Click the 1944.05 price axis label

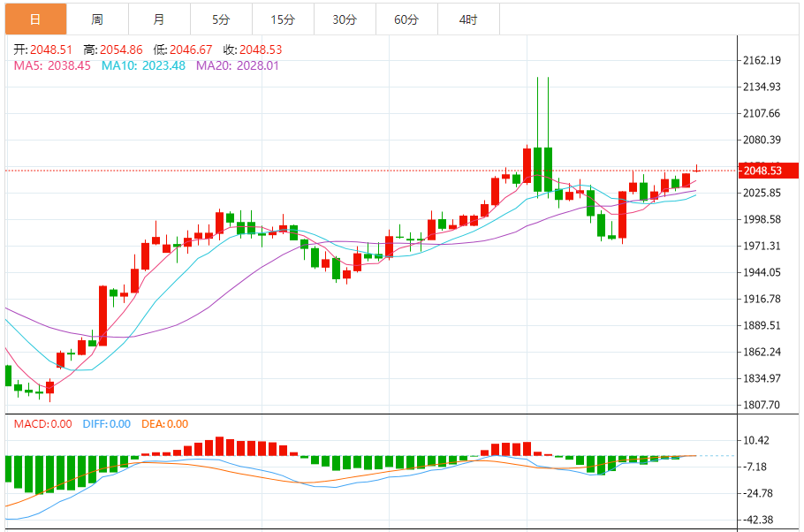tap(762, 272)
